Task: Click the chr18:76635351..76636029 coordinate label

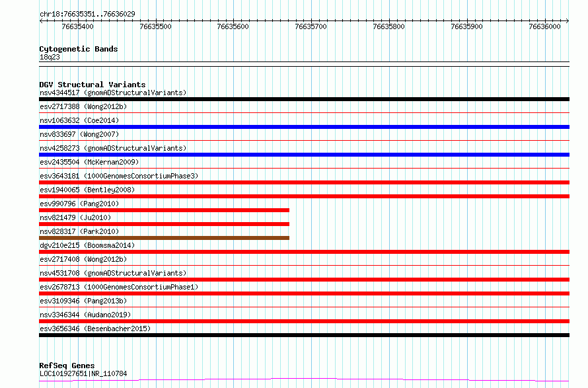Action: [x=87, y=14]
